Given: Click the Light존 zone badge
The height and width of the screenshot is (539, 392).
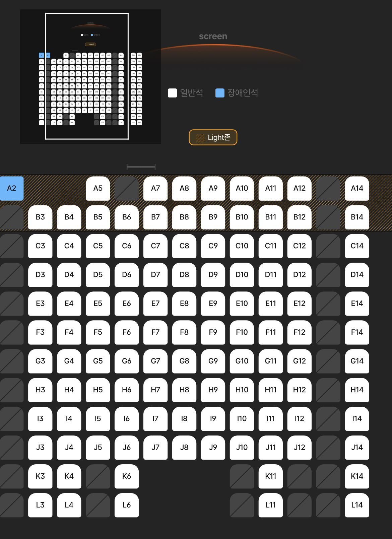Looking at the screenshot, I should [x=213, y=137].
